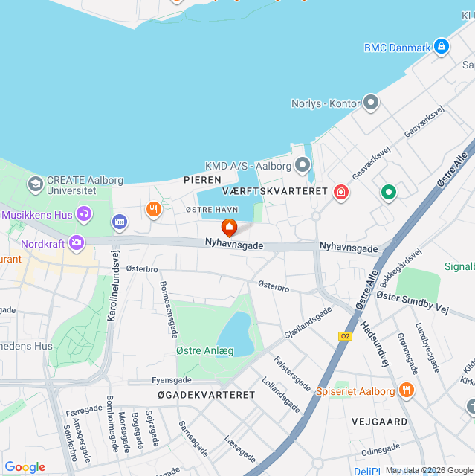
Task: Select the Nordkraft camera pin
Action: point(76,243)
